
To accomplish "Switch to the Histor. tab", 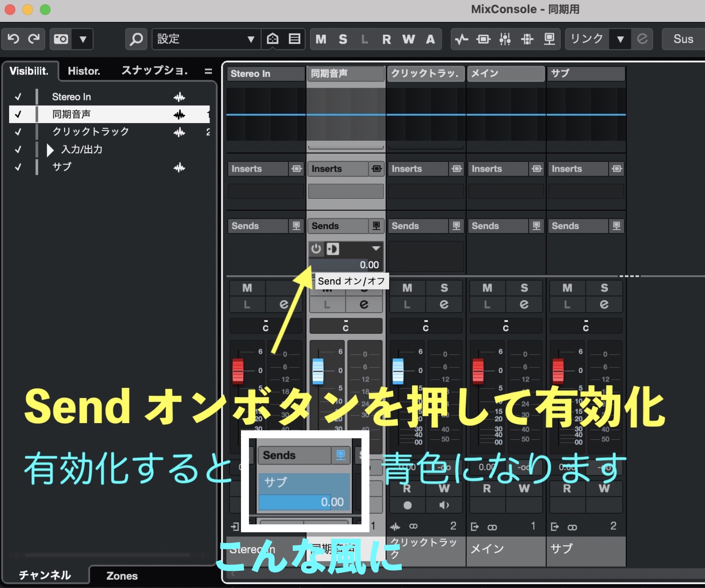I will tap(84, 71).
